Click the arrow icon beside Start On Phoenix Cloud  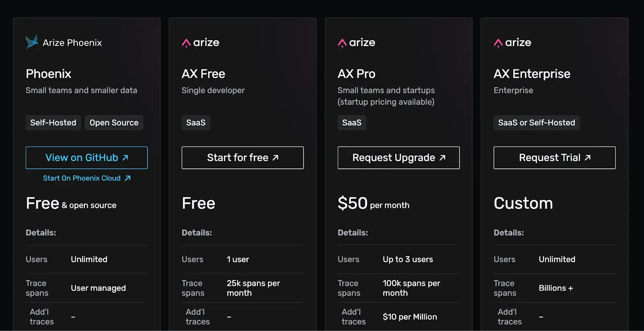128,178
